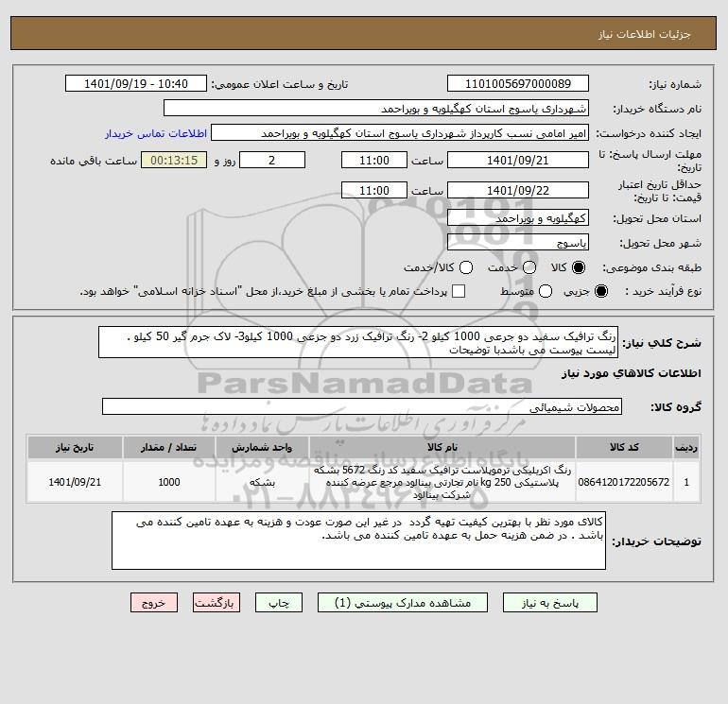728x704 pixels.
Task: Click product code 0864120172205672 cell
Action: (624, 482)
